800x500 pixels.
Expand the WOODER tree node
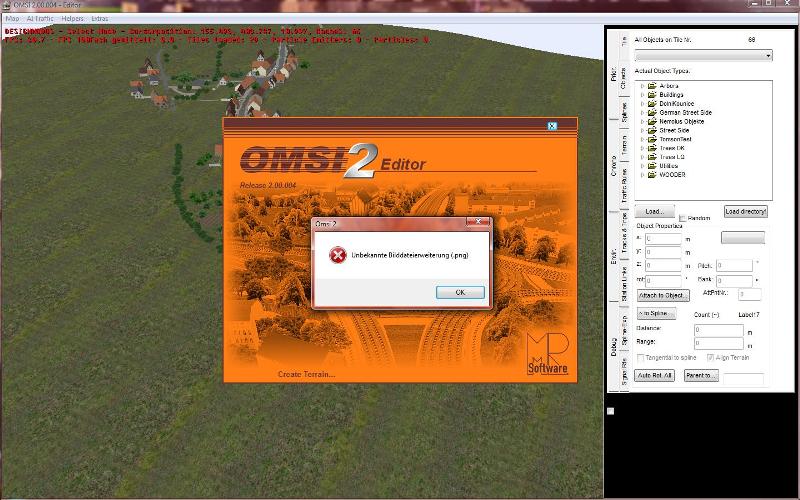click(x=642, y=175)
